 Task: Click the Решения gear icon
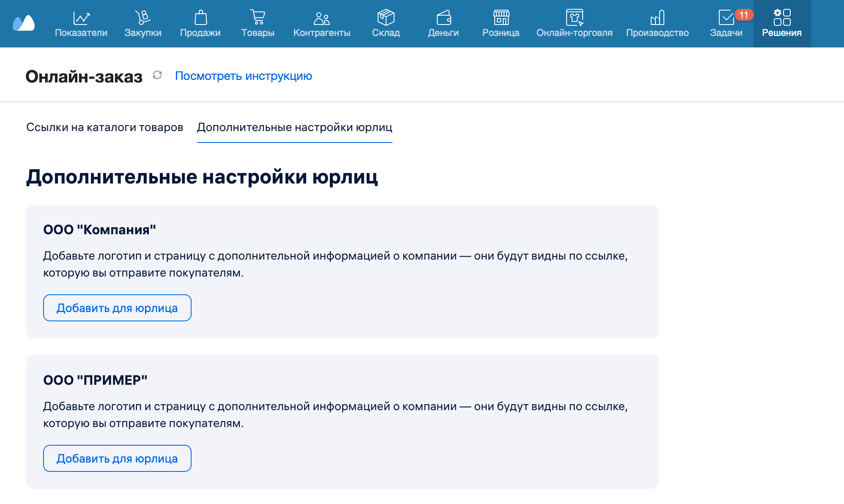click(782, 16)
